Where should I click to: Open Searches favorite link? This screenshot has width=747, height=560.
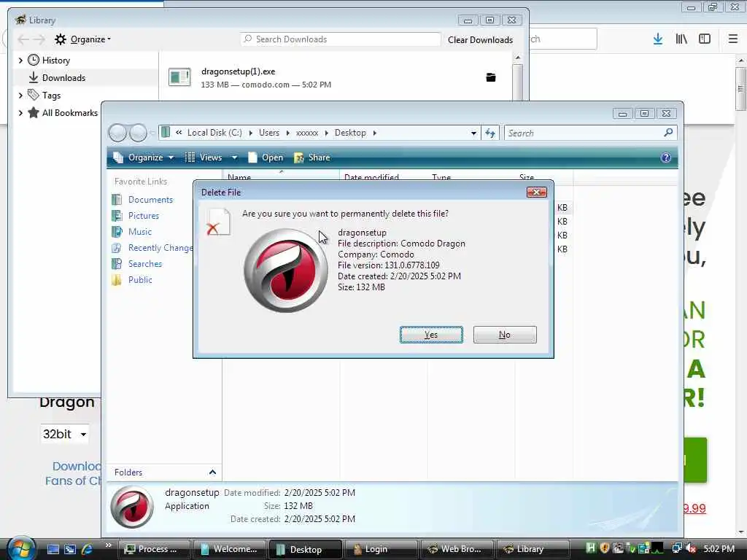(145, 264)
